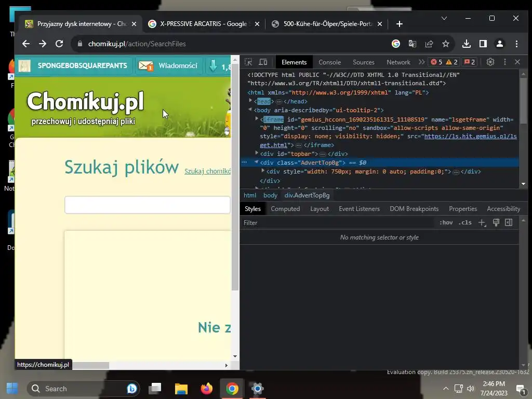Open DevTools customize and control menu

pos(505,62)
